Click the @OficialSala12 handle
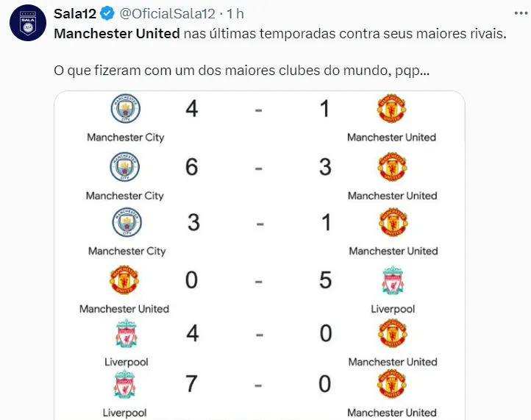 (x=168, y=13)
